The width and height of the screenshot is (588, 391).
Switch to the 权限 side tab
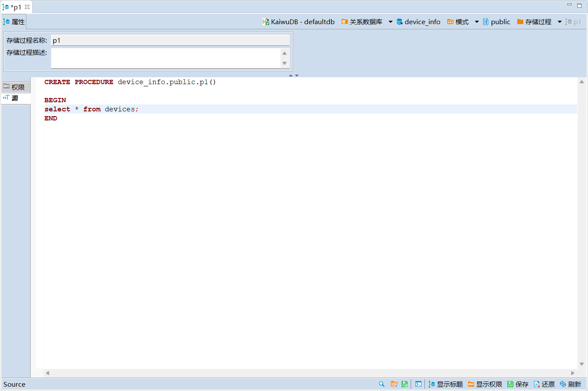pyautogui.click(x=15, y=87)
